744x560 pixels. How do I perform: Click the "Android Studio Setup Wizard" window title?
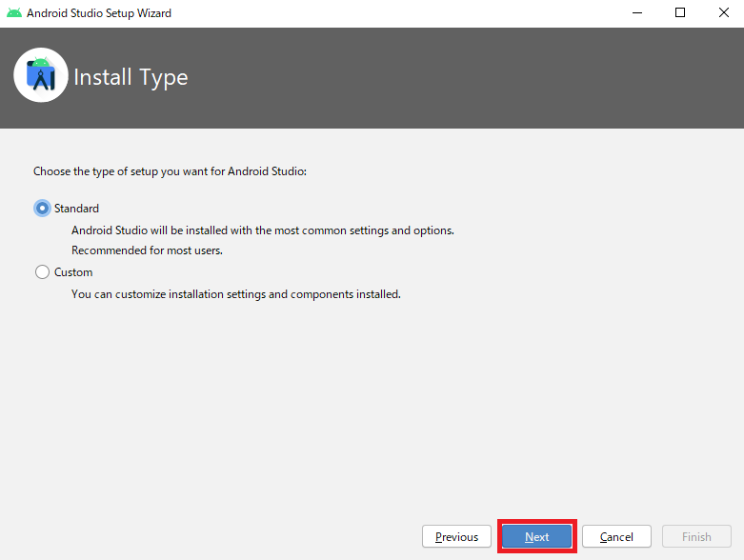pos(99,13)
